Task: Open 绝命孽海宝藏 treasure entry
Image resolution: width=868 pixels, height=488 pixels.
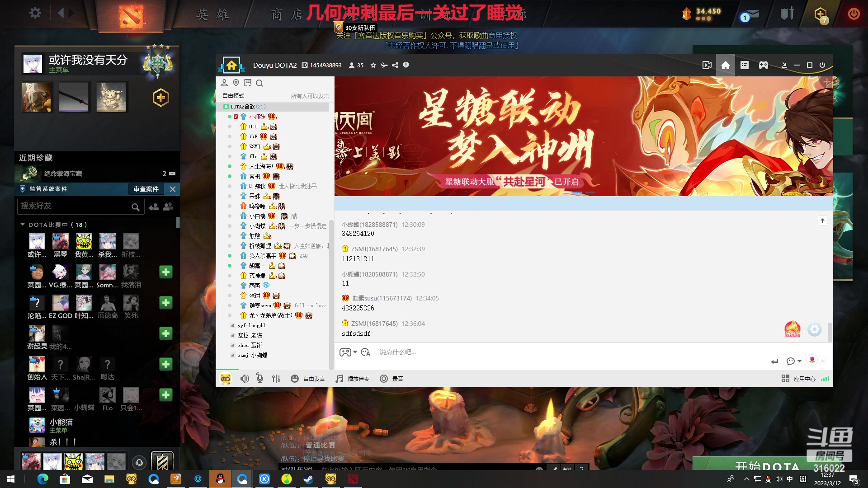Action: 97,174
